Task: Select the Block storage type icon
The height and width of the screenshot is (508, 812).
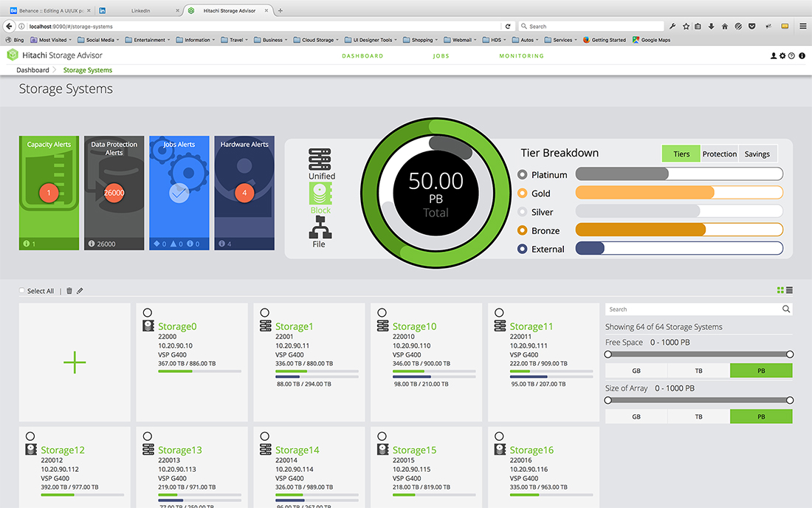Action: click(320, 194)
